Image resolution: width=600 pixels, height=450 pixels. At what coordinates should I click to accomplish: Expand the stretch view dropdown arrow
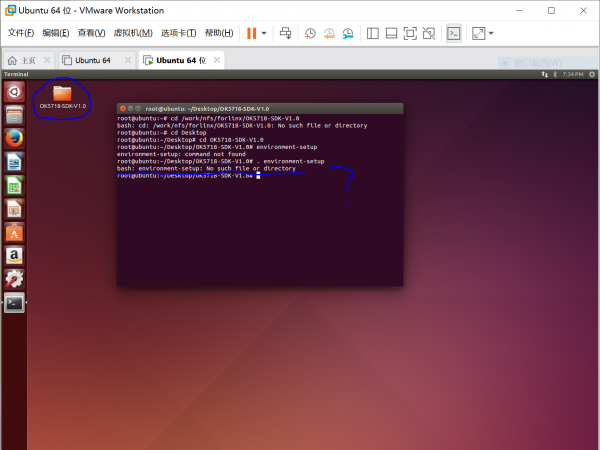click(491, 33)
